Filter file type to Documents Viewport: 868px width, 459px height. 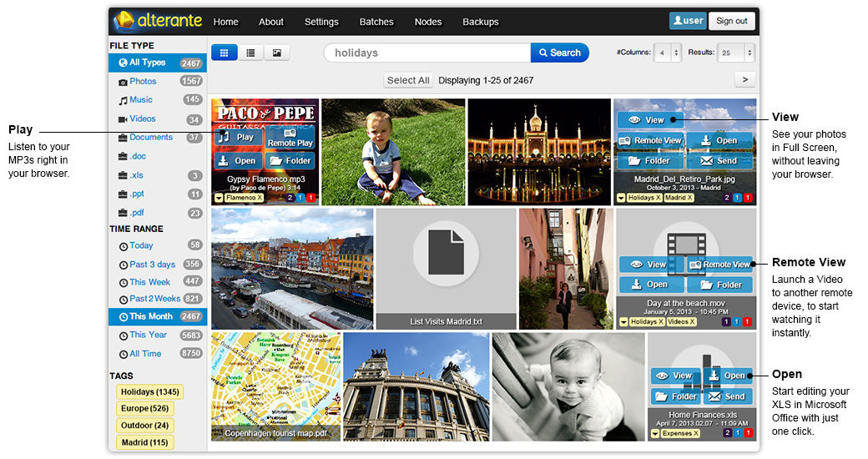click(158, 138)
